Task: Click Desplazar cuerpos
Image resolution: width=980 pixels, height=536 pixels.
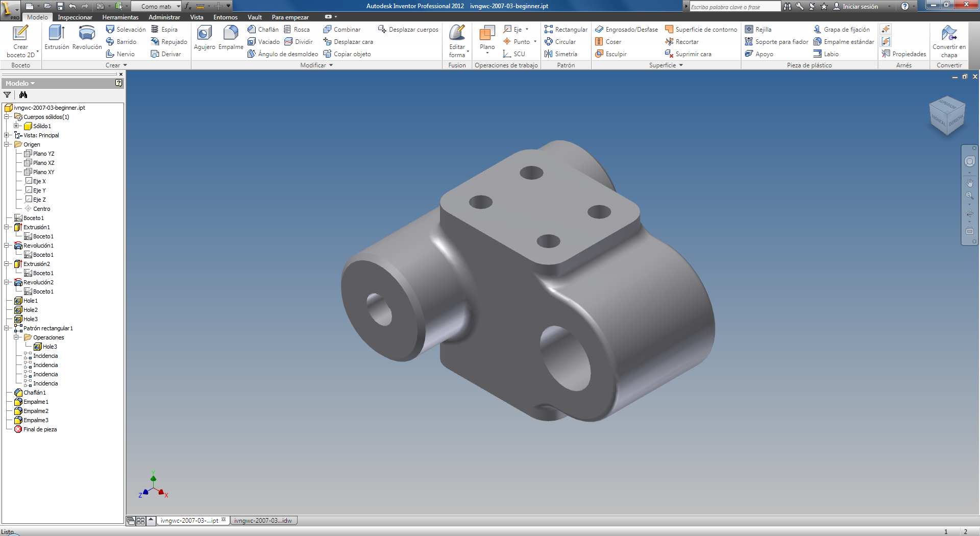Action: point(408,30)
